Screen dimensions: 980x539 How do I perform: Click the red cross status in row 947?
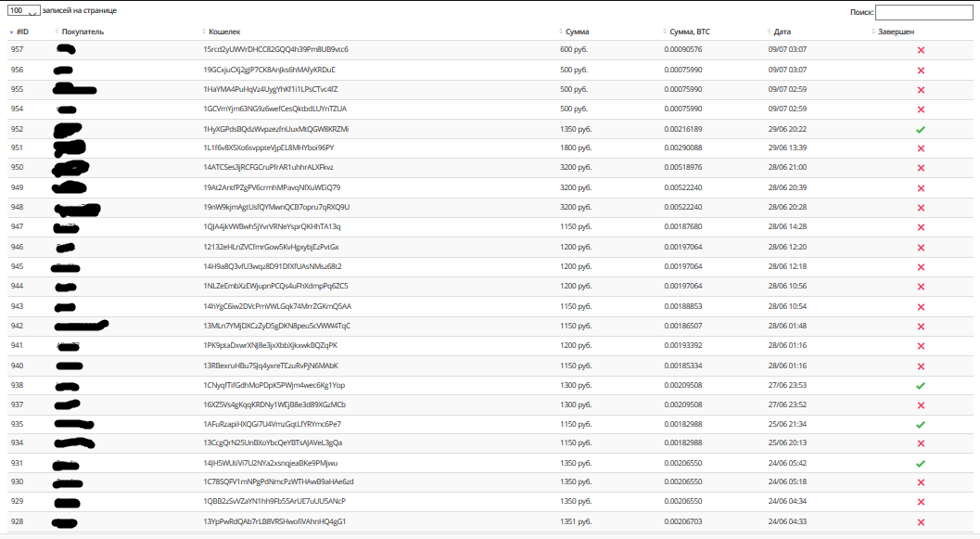921,227
